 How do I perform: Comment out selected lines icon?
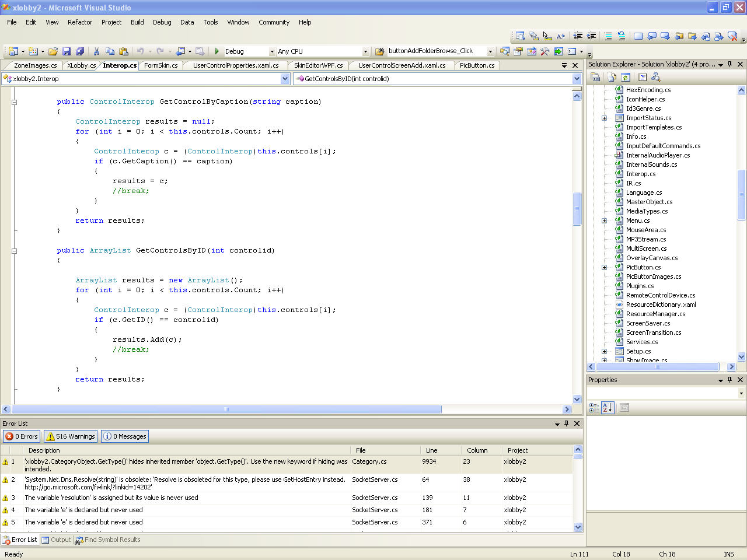608,36
